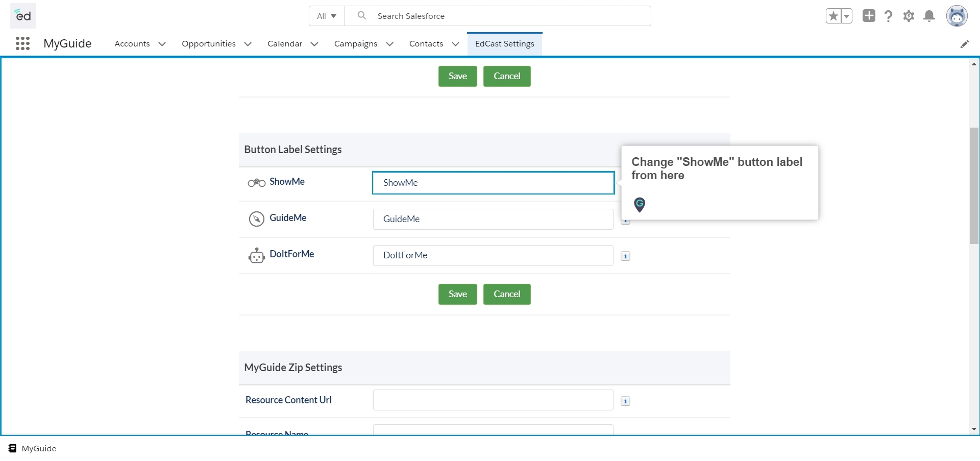Image resolution: width=980 pixels, height=461 pixels.
Task: Click the page scroll up arrow
Action: (974, 64)
